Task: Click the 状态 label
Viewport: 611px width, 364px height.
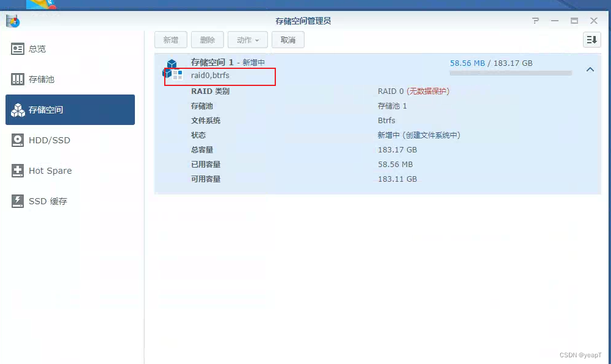Action: (x=198, y=135)
